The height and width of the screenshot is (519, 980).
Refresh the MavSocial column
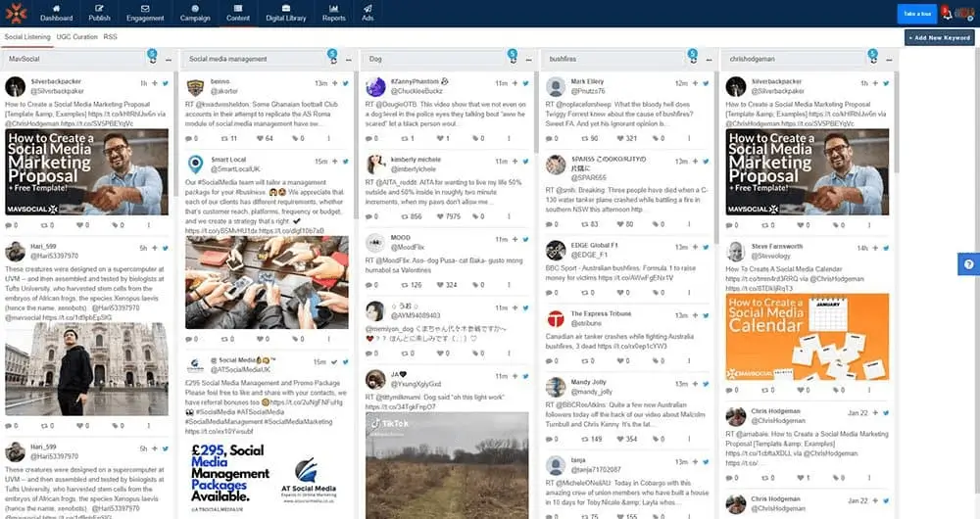(153, 60)
